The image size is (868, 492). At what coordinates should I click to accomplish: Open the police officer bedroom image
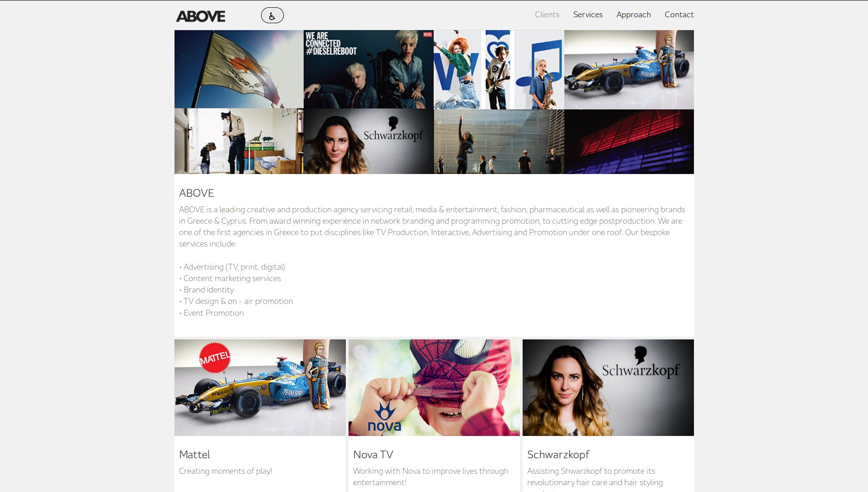coord(239,141)
